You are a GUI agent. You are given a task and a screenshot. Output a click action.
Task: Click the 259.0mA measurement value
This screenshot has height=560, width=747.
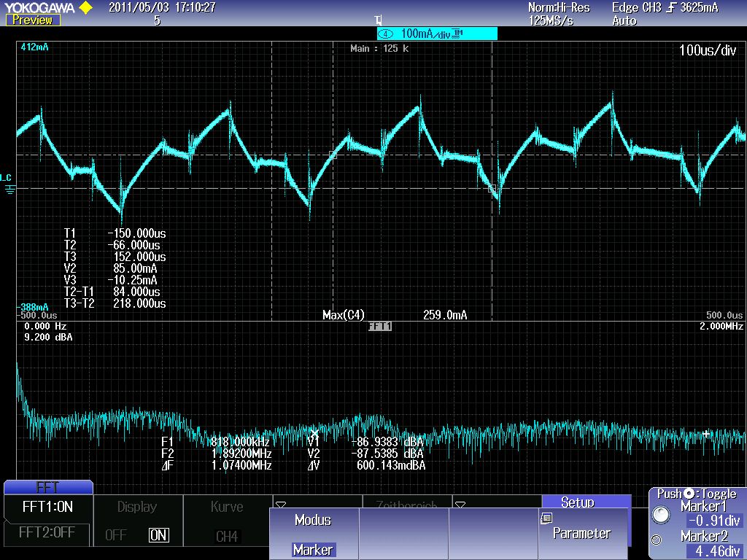445,315
